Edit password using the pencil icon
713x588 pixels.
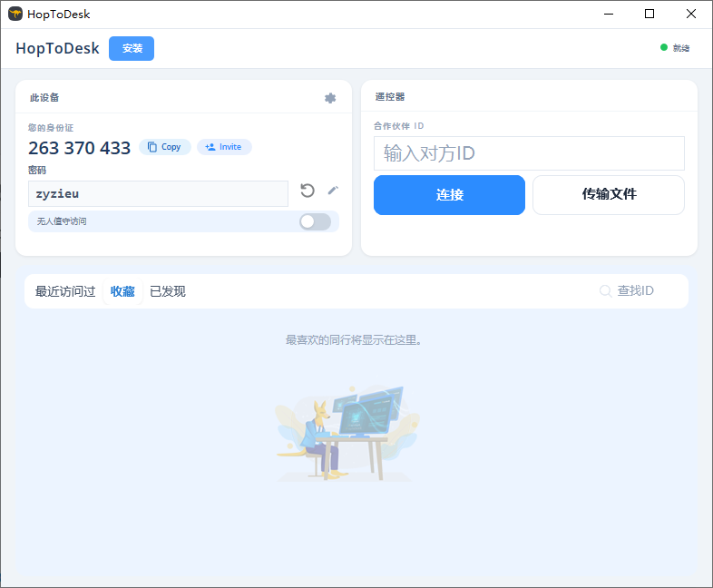coord(333,191)
